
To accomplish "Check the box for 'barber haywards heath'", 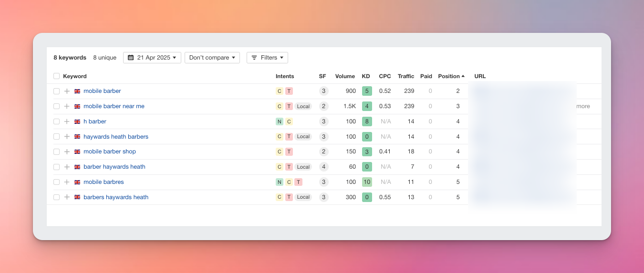I will (57, 167).
